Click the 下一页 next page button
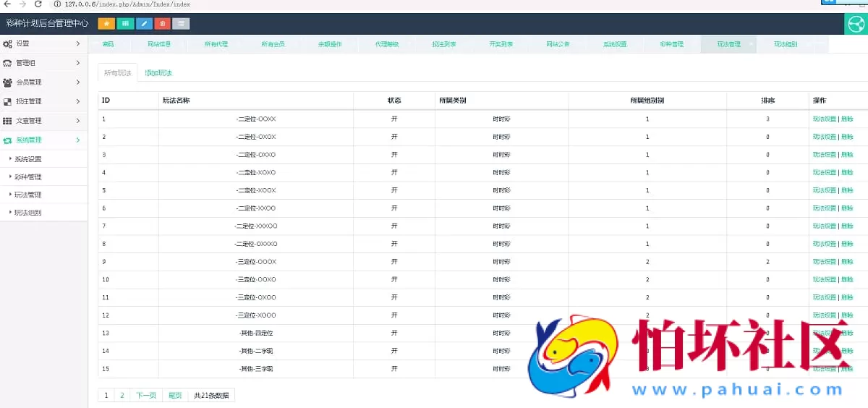 [x=146, y=396]
